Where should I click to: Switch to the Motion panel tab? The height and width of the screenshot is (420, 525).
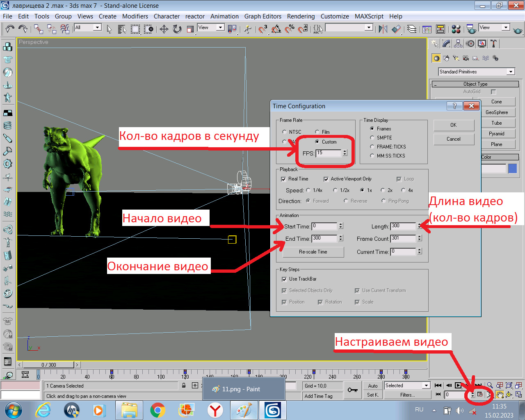(x=470, y=43)
